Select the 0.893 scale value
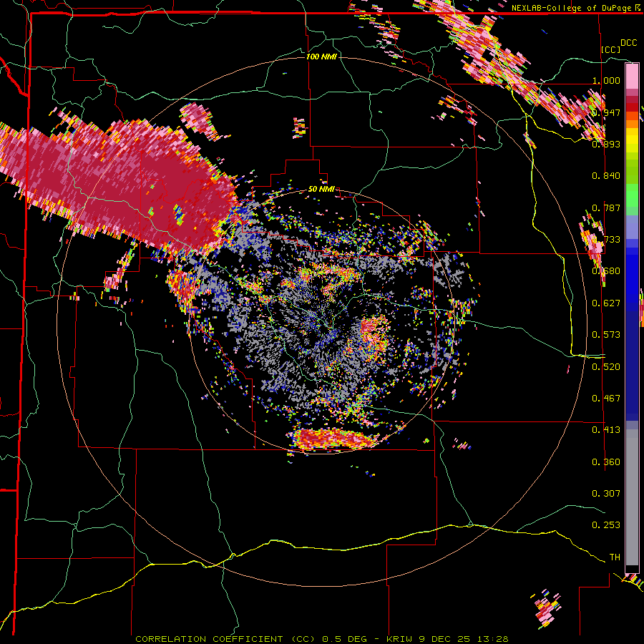 tap(606, 144)
